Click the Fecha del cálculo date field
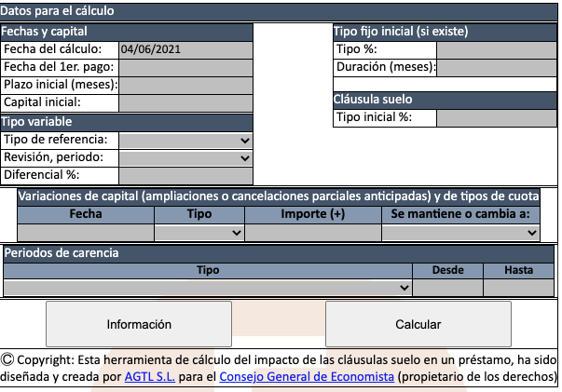This screenshot has width=562, height=392. (x=185, y=49)
